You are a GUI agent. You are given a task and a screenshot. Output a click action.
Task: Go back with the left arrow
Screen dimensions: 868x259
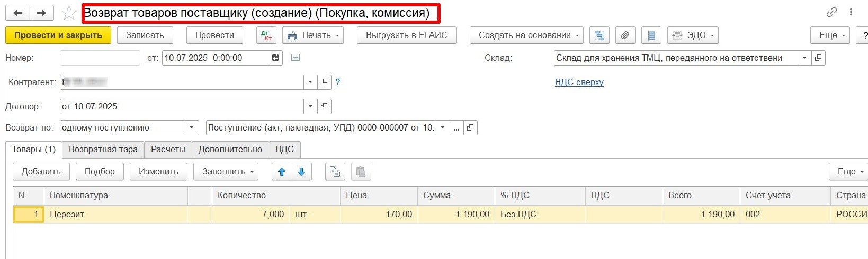17,13
